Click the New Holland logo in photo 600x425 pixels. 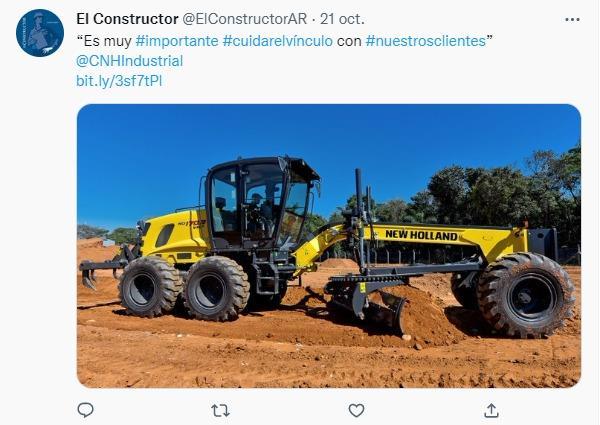pos(421,235)
